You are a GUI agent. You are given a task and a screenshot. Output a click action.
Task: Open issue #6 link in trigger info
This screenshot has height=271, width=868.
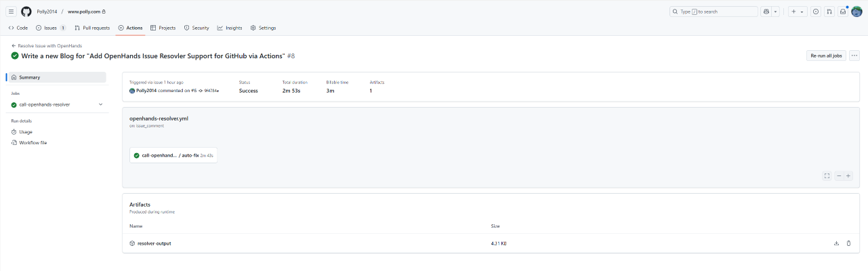[x=193, y=90]
